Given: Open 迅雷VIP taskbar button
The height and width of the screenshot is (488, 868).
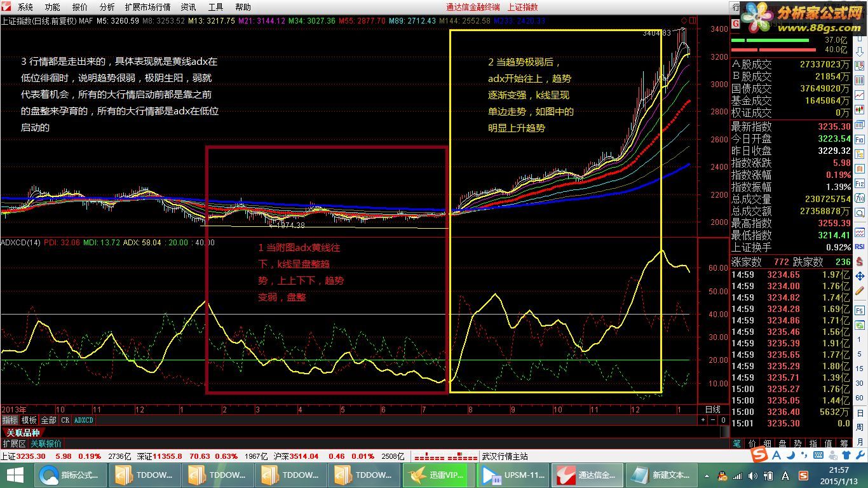Looking at the screenshot, I should 438,475.
